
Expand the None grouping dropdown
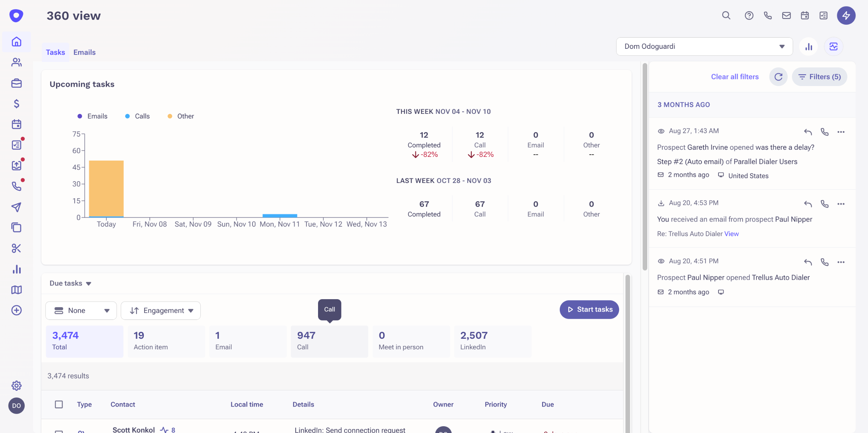point(81,311)
